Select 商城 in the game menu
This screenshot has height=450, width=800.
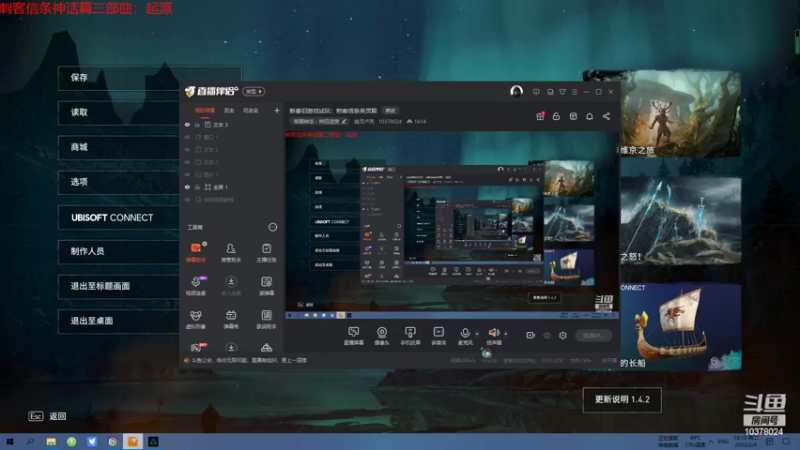(x=118, y=147)
